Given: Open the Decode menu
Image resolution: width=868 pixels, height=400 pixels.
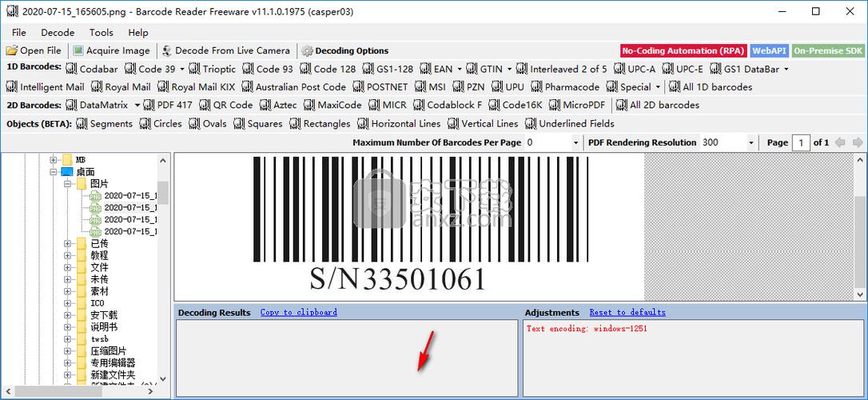Looking at the screenshot, I should coord(58,33).
